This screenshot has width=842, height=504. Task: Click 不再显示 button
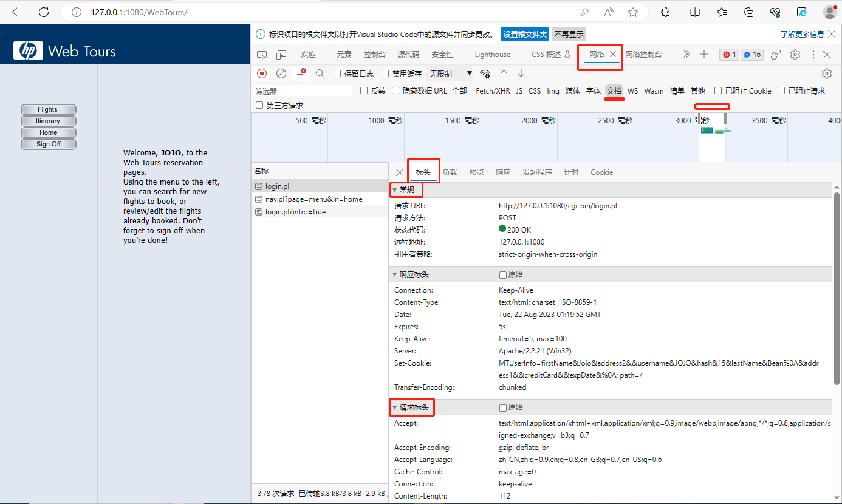click(x=569, y=34)
